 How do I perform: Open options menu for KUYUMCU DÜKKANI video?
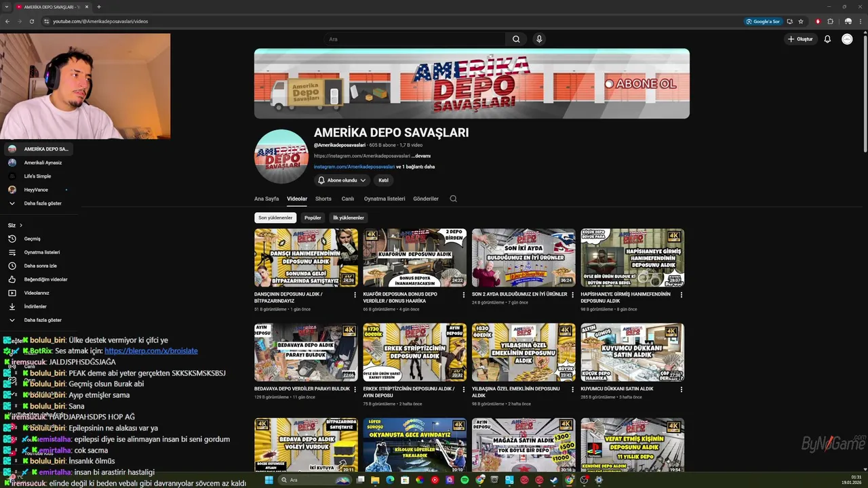pos(682,389)
